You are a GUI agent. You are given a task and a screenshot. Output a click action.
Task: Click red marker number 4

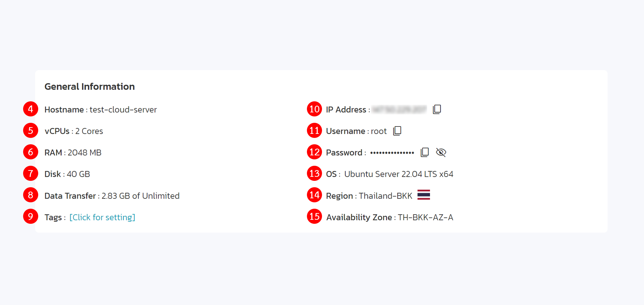pos(30,109)
